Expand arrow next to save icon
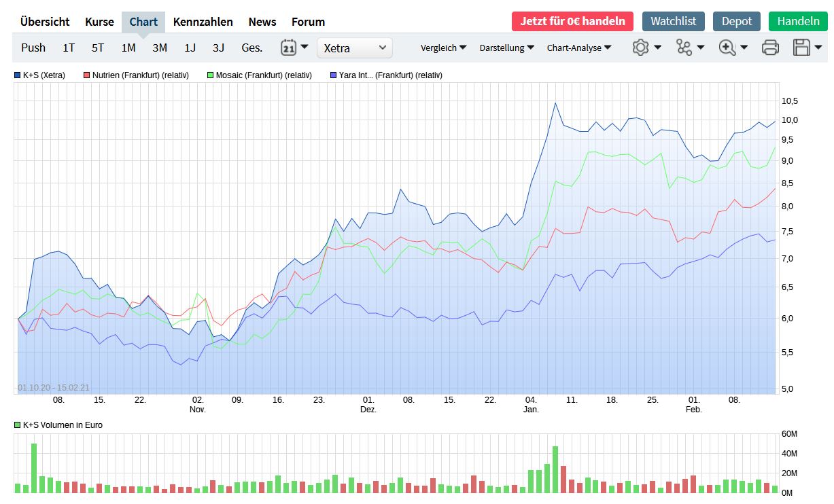The width and height of the screenshot is (834, 504). click(819, 48)
